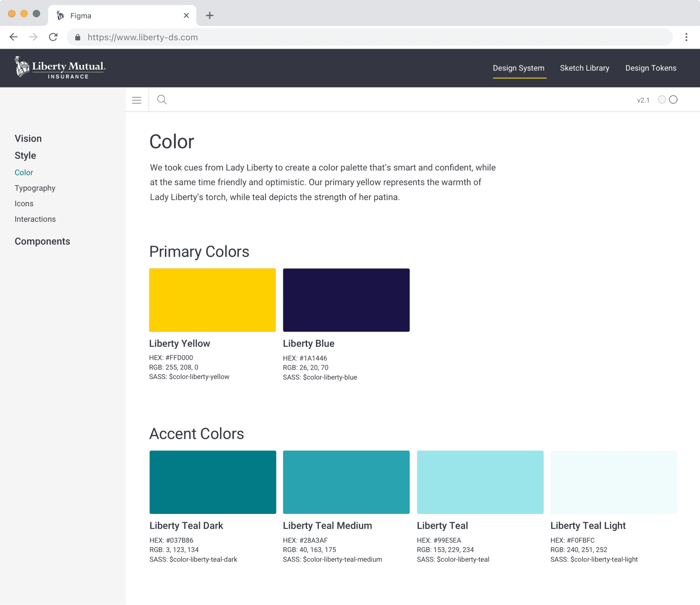Click the Liberty Teal Dark label

pyautogui.click(x=186, y=526)
